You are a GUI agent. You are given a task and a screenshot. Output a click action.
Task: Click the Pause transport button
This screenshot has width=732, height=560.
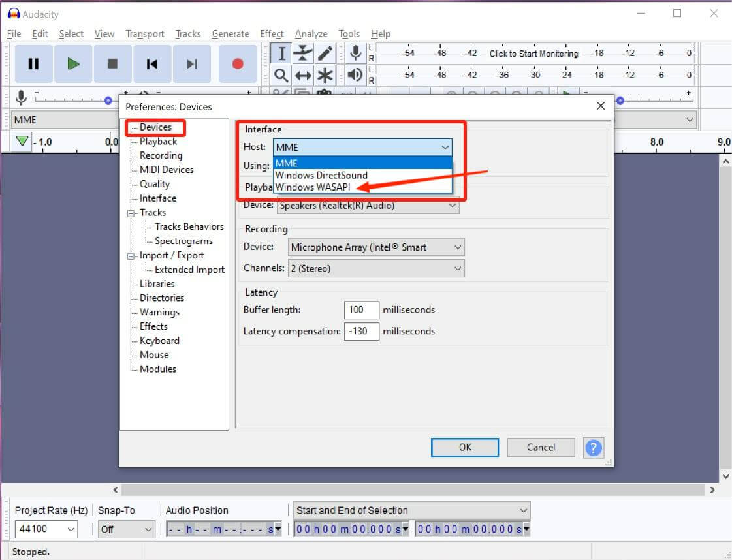coord(33,64)
